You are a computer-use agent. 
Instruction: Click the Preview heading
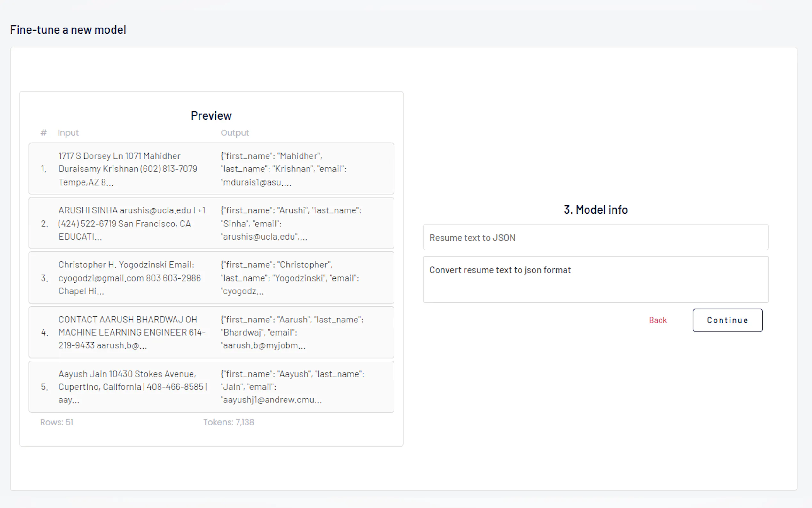click(x=211, y=115)
